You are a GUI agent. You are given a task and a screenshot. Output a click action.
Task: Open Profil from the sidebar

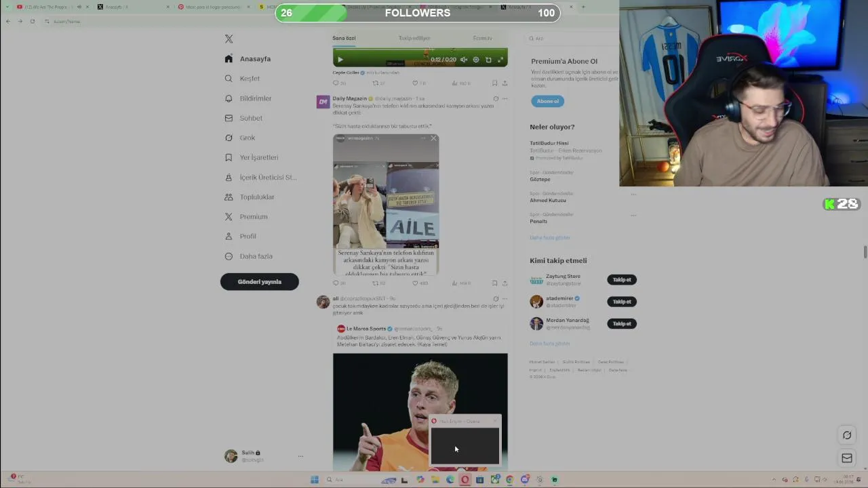pyautogui.click(x=241, y=237)
